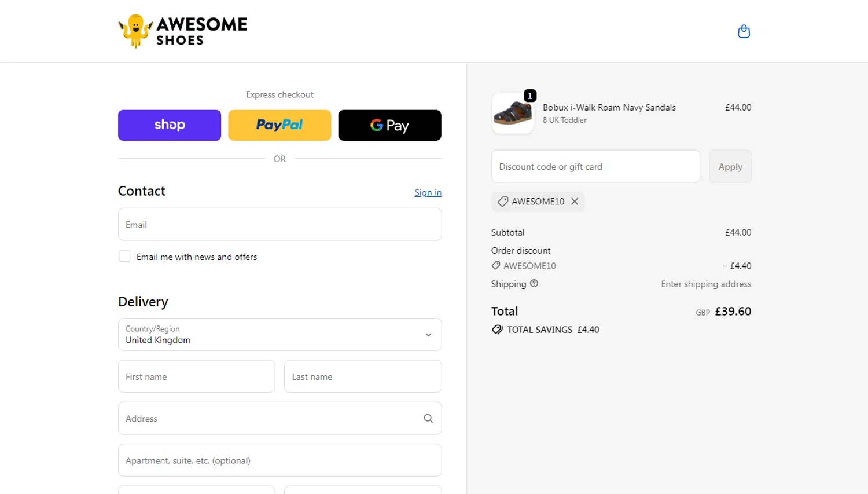Click the '− £4.40' discount amount
The height and width of the screenshot is (494, 868).
tap(737, 266)
